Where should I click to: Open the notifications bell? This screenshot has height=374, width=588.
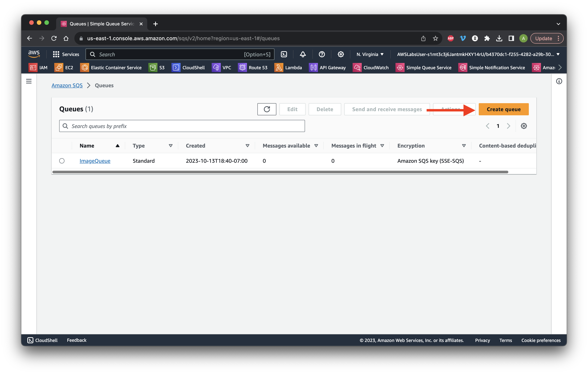[x=303, y=54]
